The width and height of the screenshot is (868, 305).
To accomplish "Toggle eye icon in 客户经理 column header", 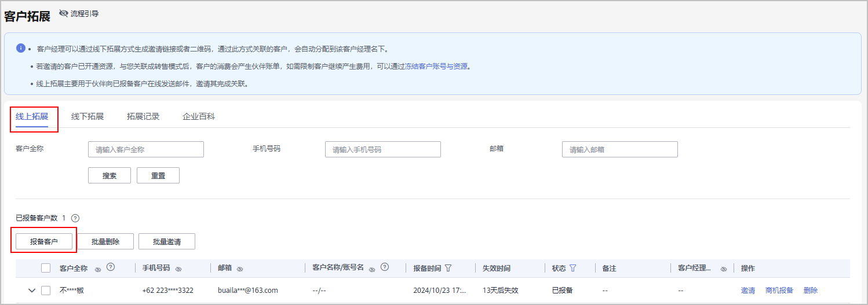I will 723,269.
